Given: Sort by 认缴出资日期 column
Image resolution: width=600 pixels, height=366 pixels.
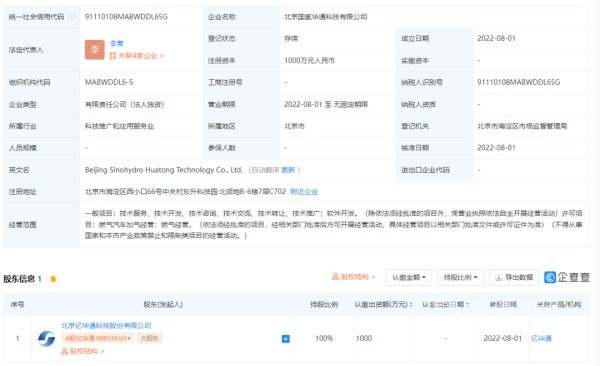Looking at the screenshot, I should [445, 304].
